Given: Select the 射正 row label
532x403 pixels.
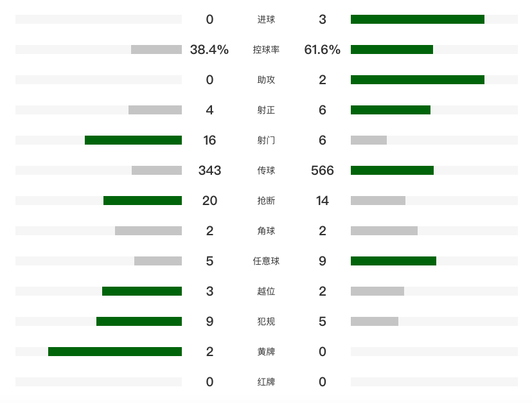Looking at the screenshot, I should point(266,110).
